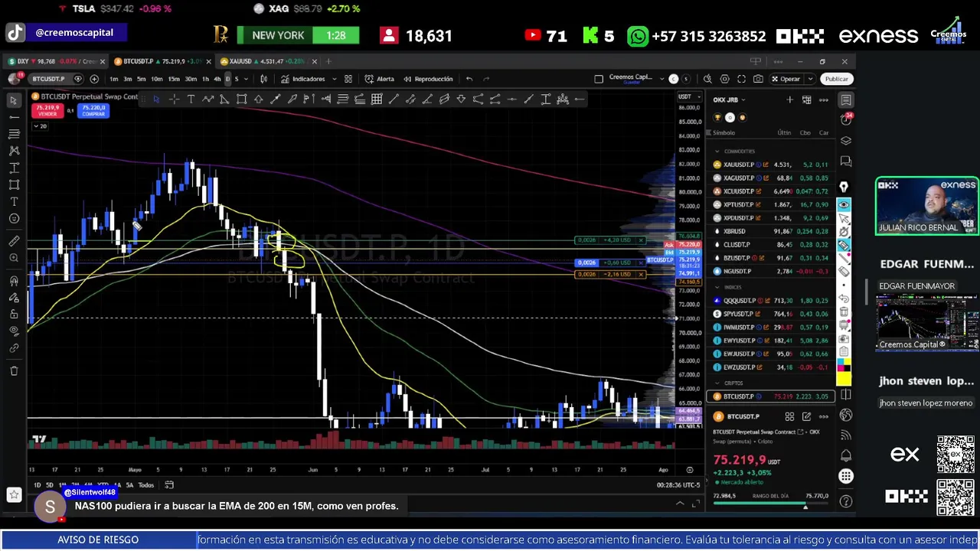
Task: Open the Creemos Capital stream thumbnail
Action: click(x=927, y=323)
